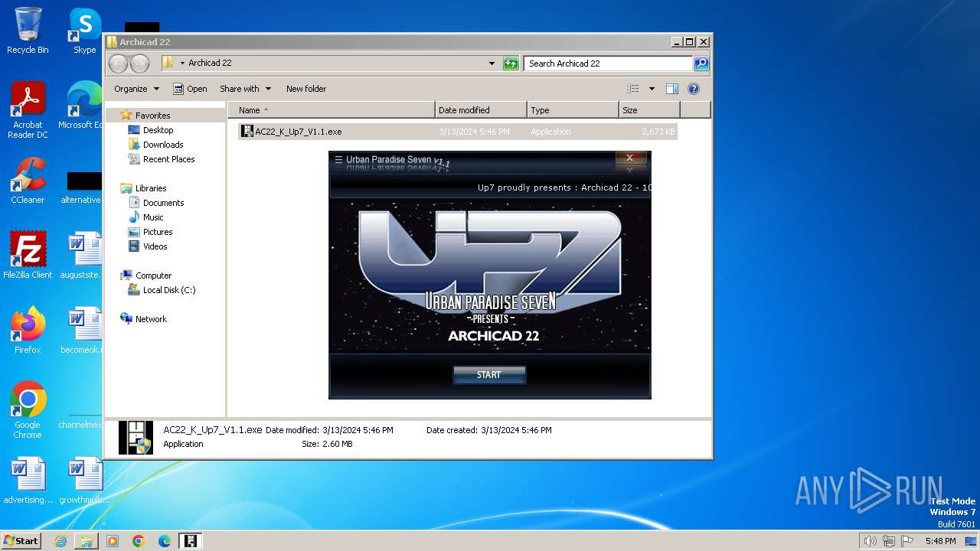980x551 pixels.
Task: Click the volume speaker tray icon
Action: [870, 541]
